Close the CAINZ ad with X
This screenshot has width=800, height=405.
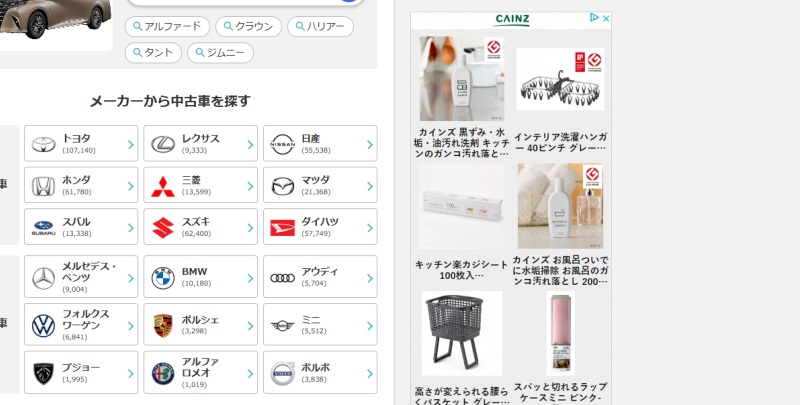coord(606,18)
